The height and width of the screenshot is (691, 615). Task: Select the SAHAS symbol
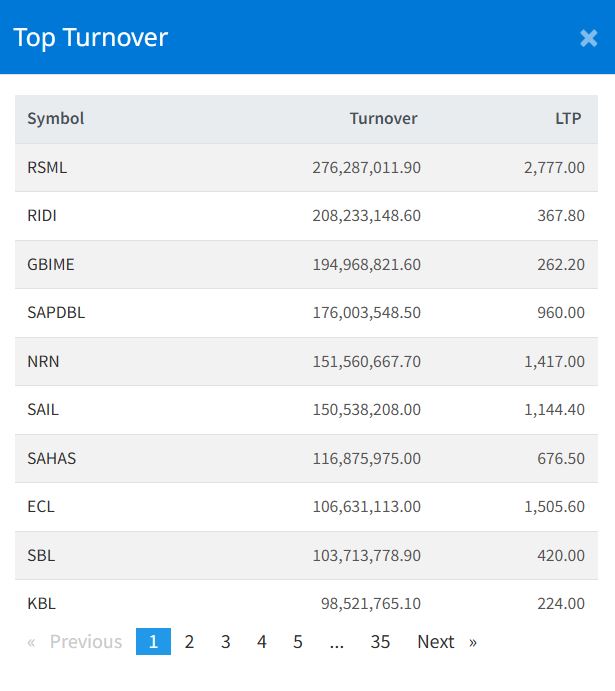tap(52, 458)
